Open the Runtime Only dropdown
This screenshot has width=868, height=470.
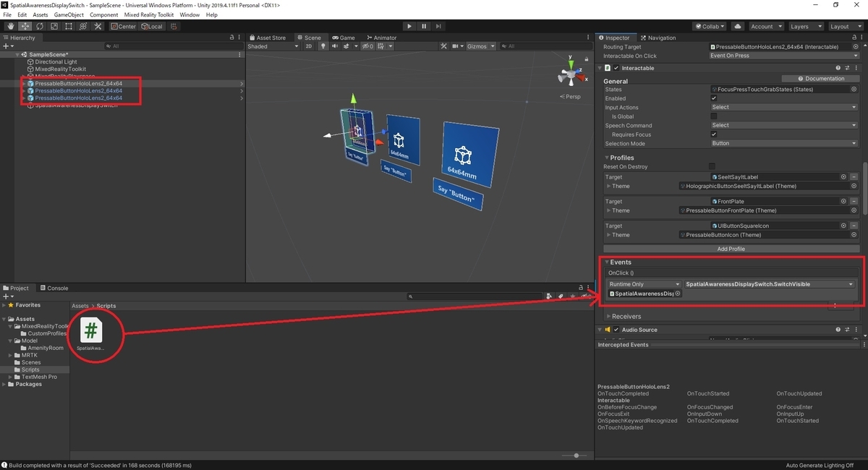tap(644, 284)
